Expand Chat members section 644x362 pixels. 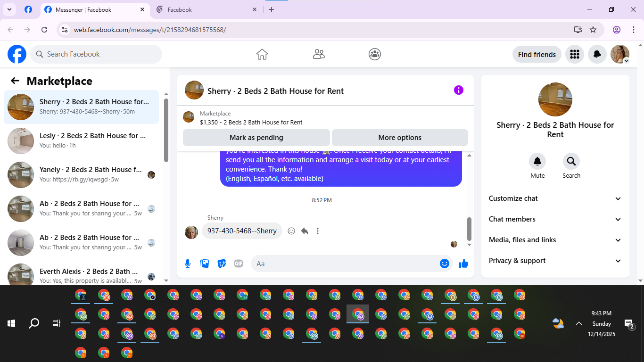pyautogui.click(x=555, y=219)
